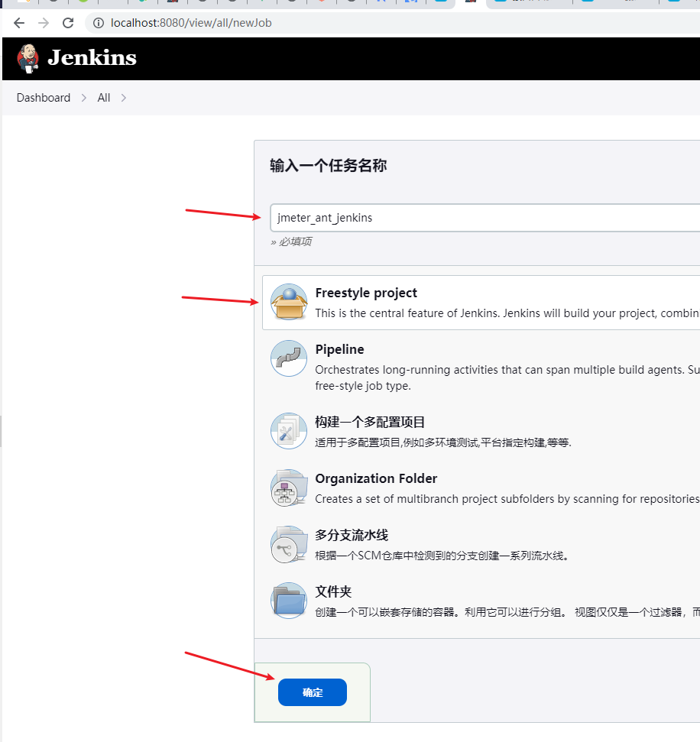700x742 pixels.
Task: Select the Freestyle project box icon
Action: click(x=289, y=301)
